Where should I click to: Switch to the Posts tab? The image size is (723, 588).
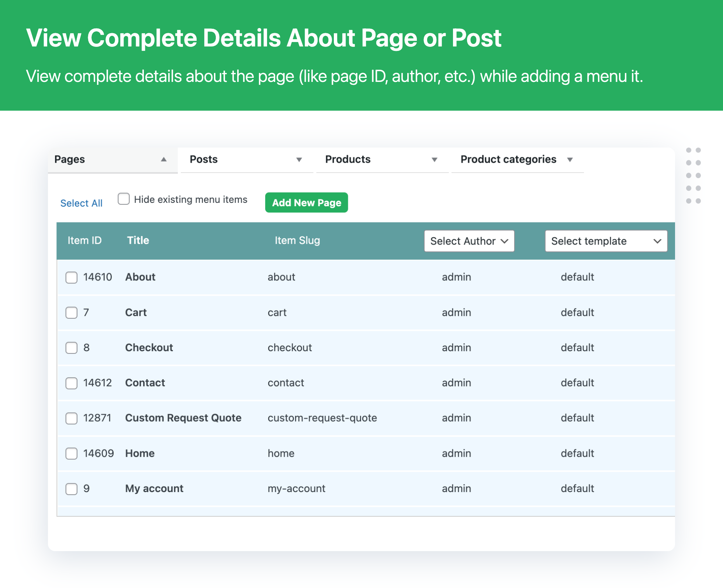click(204, 159)
